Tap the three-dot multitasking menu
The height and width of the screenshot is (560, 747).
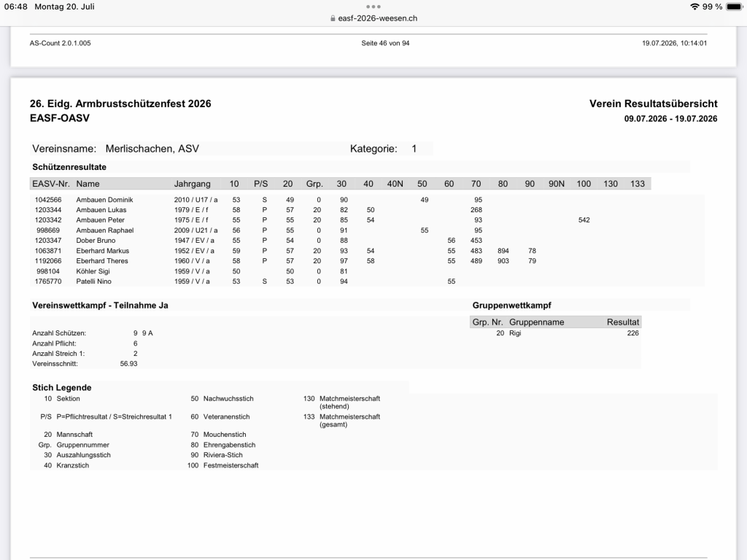[373, 7]
